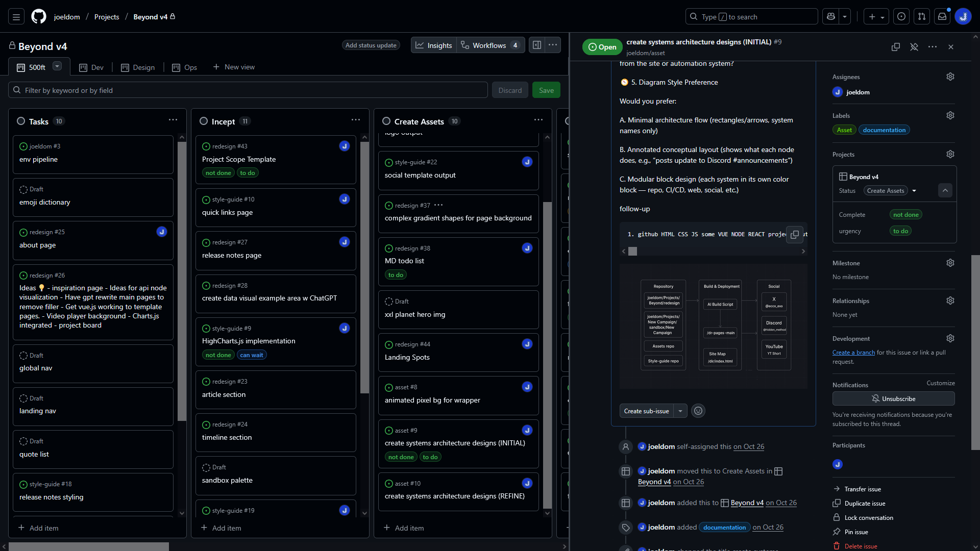The image size is (980, 551).
Task: Open the Incept column options menu
Action: point(355,119)
